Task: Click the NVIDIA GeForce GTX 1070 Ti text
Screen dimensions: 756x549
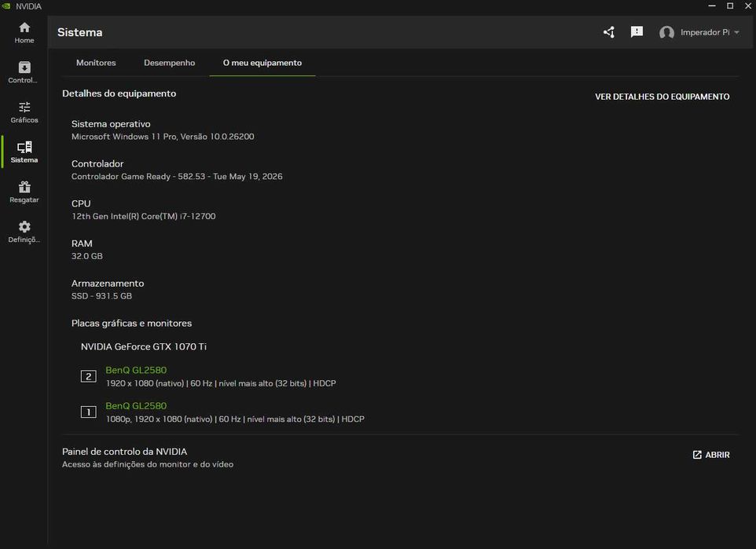Action: (x=144, y=346)
